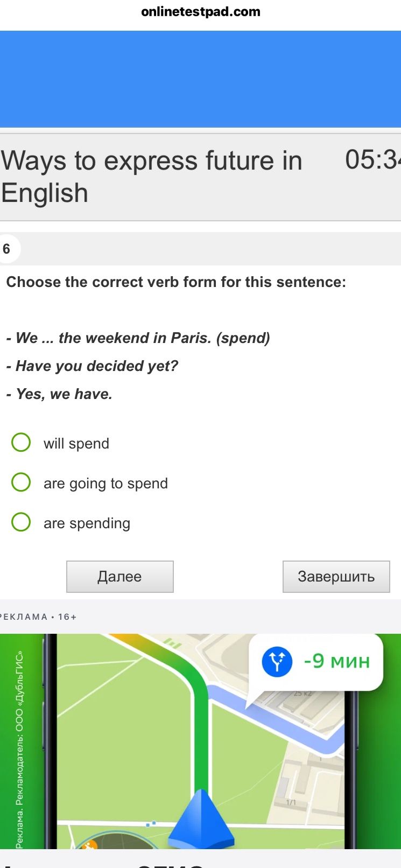Click the Завершить button
Viewport: 401px width, 868px height.
pyautogui.click(x=336, y=577)
